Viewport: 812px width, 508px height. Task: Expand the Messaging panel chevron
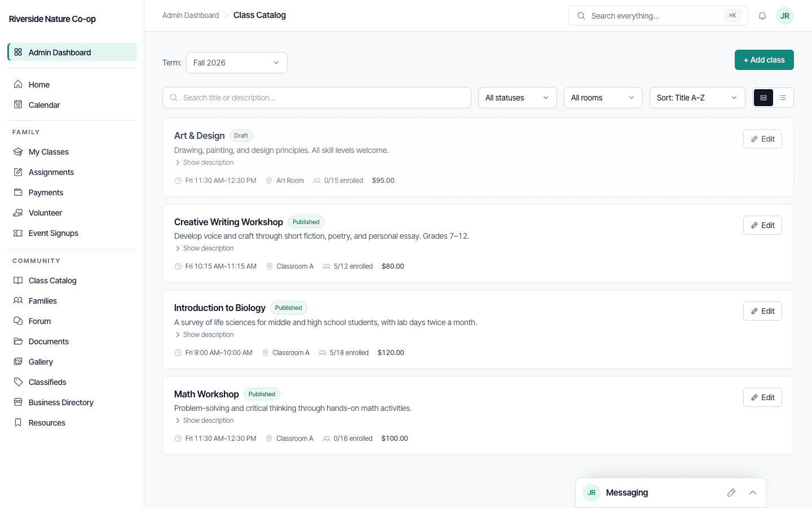[x=753, y=493]
